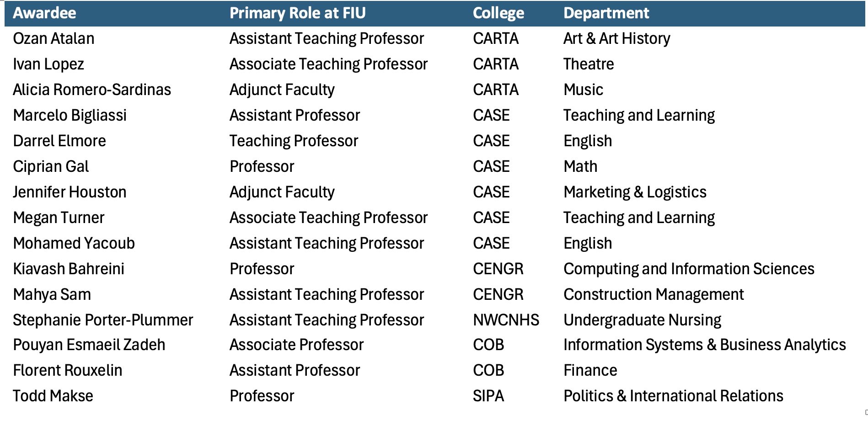
Task: Select the College column header
Action: pos(498,13)
